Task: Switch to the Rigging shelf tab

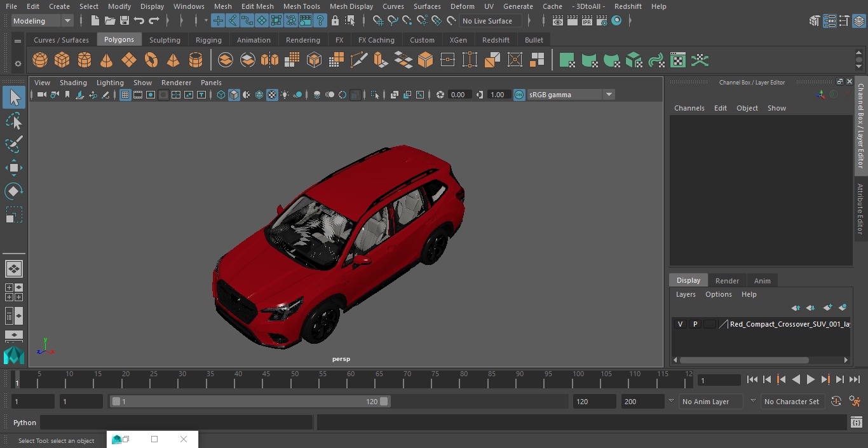Action: click(x=208, y=40)
